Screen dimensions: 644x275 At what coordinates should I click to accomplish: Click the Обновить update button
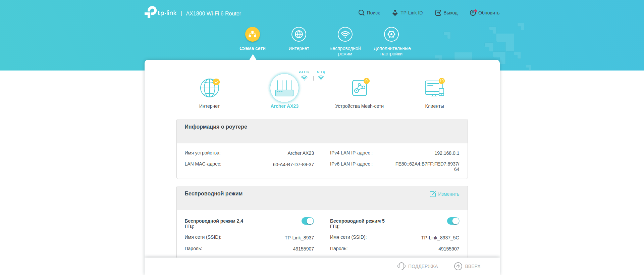[485, 13]
